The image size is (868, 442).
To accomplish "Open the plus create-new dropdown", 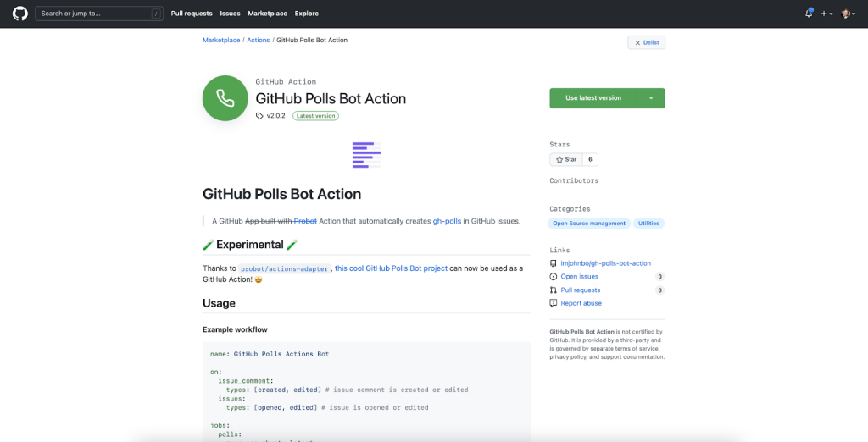I will coord(826,14).
